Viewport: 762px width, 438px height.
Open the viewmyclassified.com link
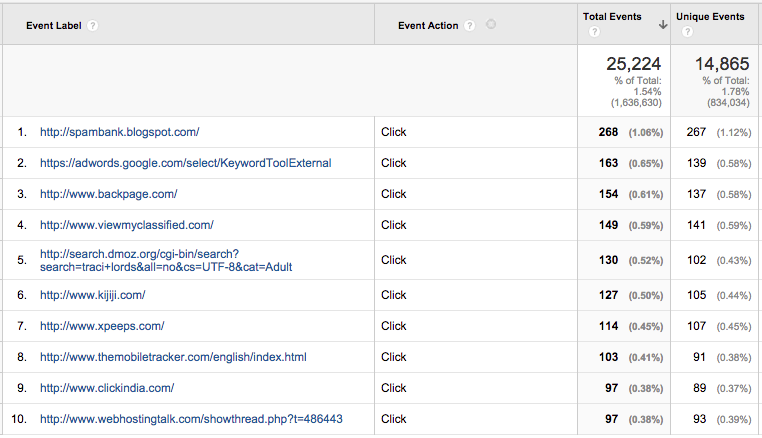coord(126,225)
